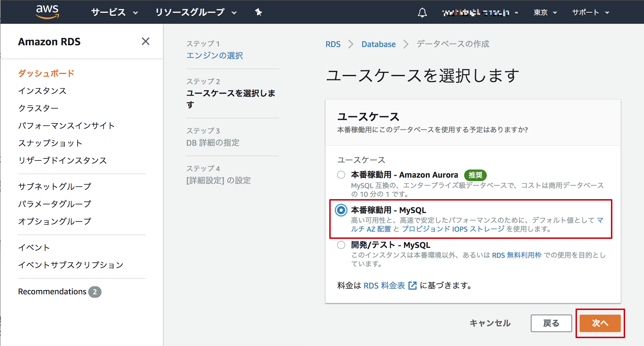Image resolution: width=644 pixels, height=346 pixels.
Task: Open パラメータグループ in the sidebar
Action: (55, 204)
